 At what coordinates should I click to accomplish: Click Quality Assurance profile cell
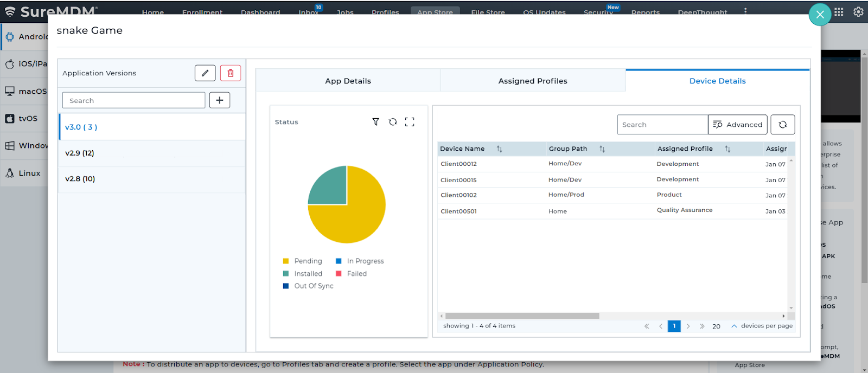pyautogui.click(x=685, y=210)
